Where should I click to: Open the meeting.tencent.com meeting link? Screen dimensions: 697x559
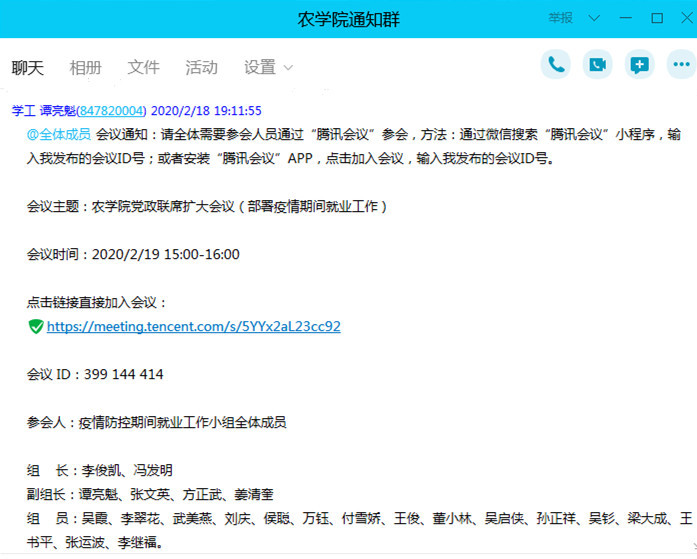pos(193,326)
